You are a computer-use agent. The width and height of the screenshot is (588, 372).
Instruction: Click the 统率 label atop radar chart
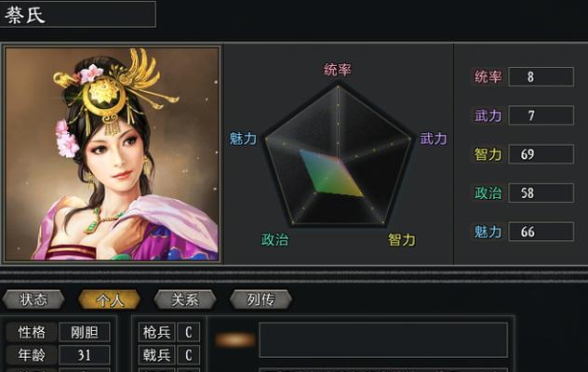[x=338, y=70]
